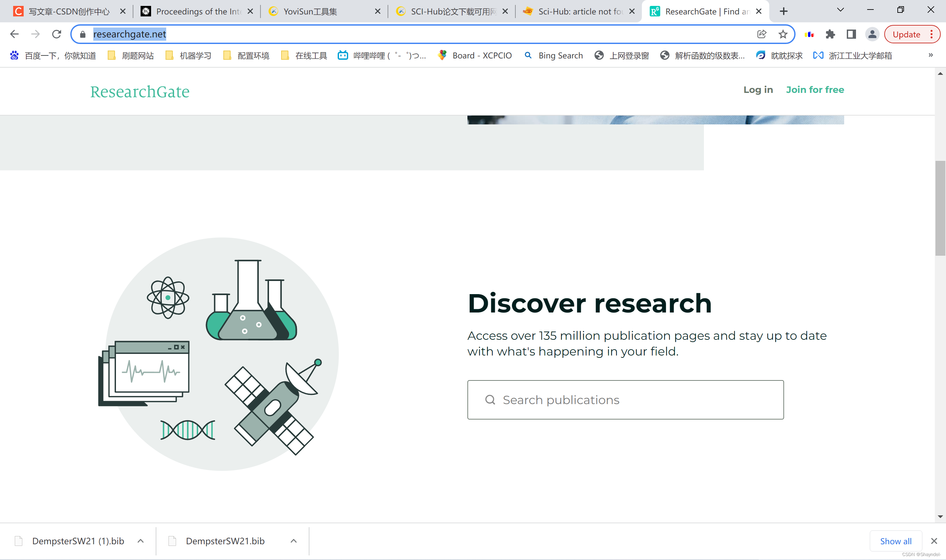Click the Log in link
Image resolution: width=946 pixels, height=560 pixels.
(x=758, y=90)
